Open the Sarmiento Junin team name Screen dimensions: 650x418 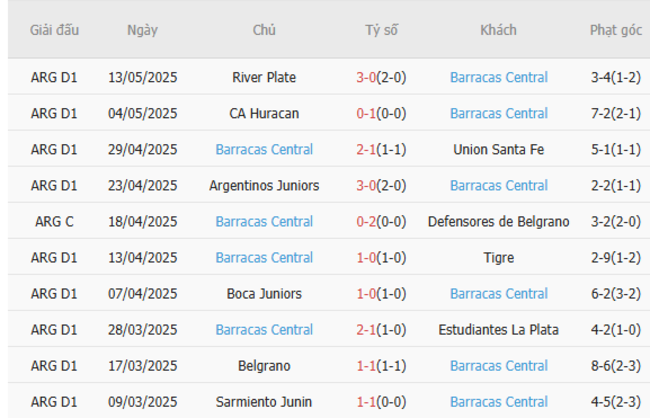pos(264,402)
